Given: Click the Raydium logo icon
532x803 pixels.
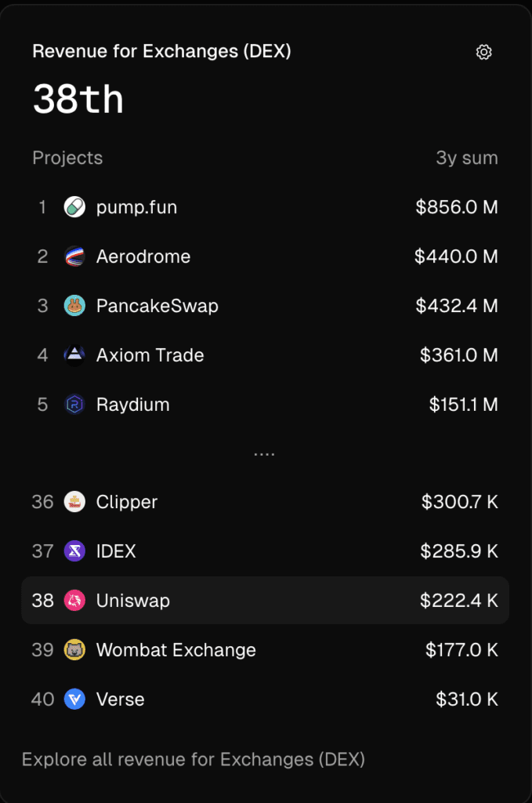Looking at the screenshot, I should click(x=74, y=405).
